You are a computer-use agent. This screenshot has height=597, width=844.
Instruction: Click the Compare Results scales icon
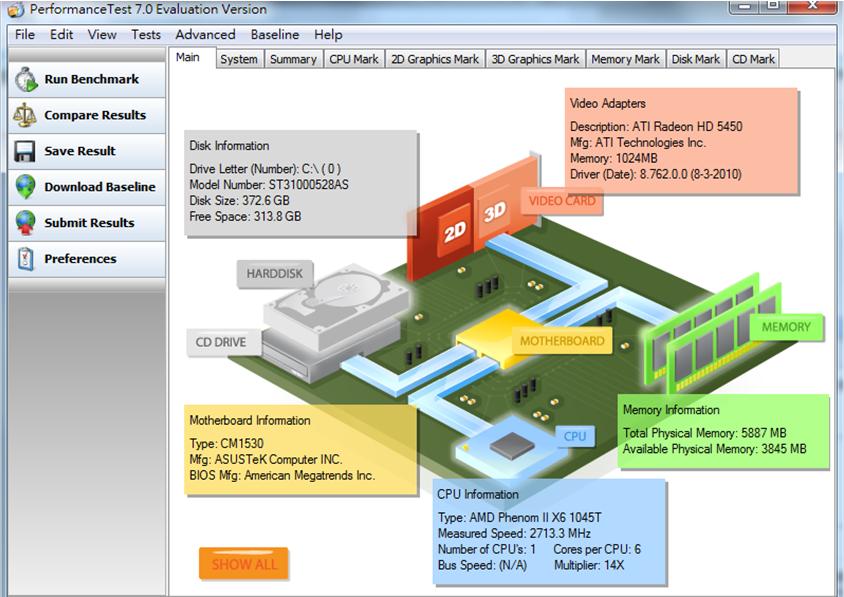click(x=25, y=115)
